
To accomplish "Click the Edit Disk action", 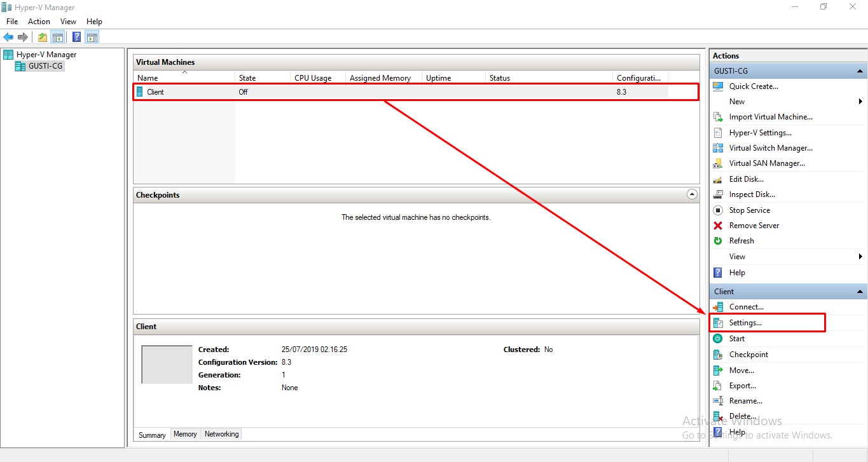I will tap(747, 179).
